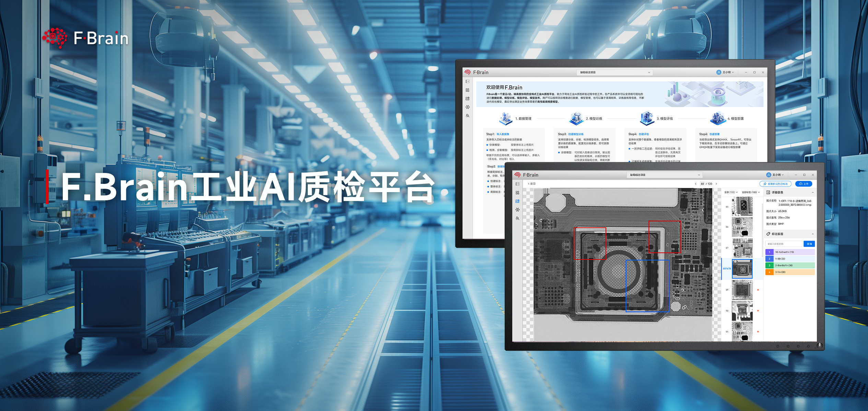The image size is (868, 411).
Task: Click the page number field showing 88
Action: click(x=702, y=184)
